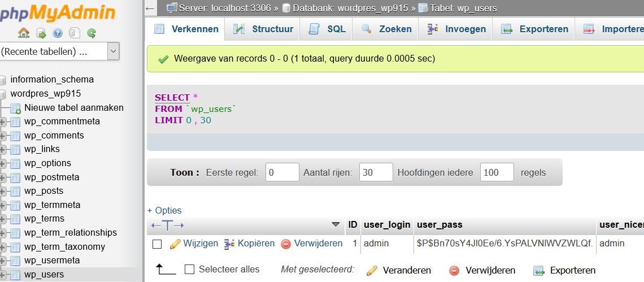Click the phpMyAdmin logo

click(x=58, y=12)
